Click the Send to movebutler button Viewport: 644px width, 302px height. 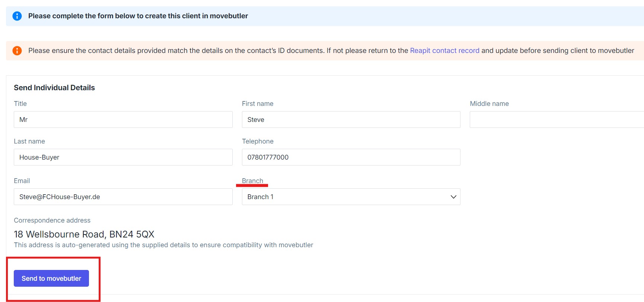coord(51,279)
